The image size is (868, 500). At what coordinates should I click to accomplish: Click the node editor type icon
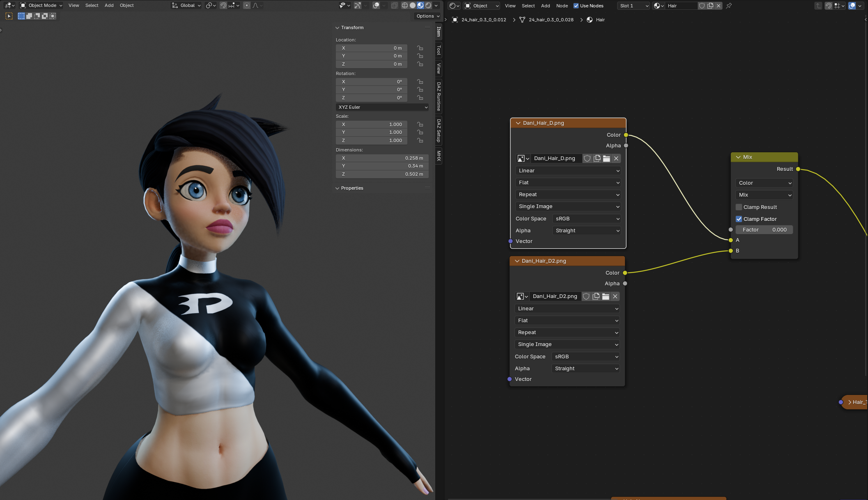(454, 6)
